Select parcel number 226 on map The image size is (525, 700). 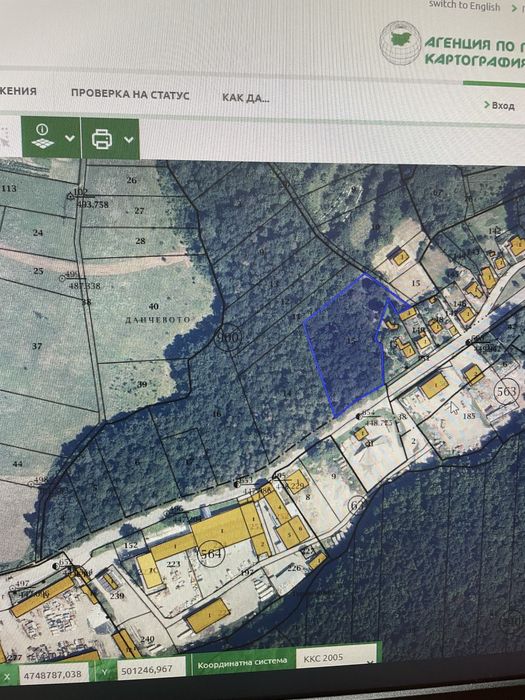coord(295,568)
